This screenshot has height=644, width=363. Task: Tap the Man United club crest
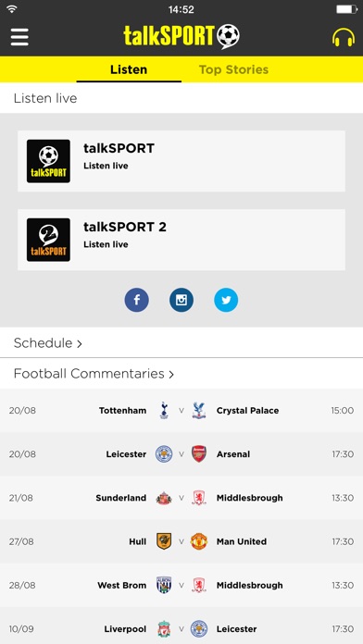pos(199,541)
